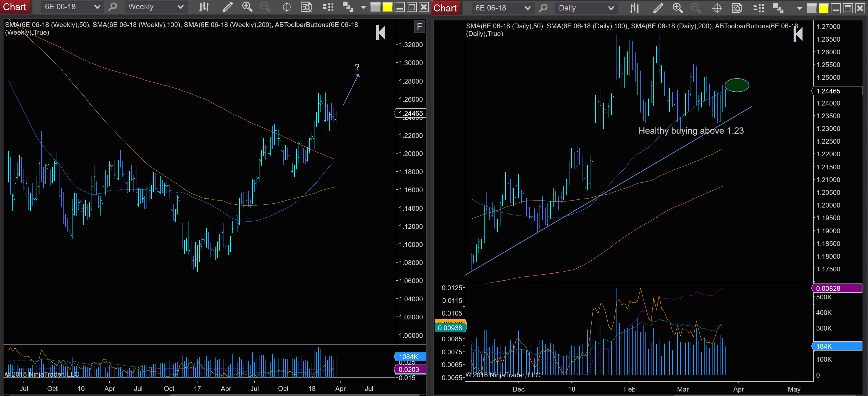Image resolution: width=868 pixels, height=396 pixels.
Task: Maximize the Daily chart window
Action: coord(848,8)
